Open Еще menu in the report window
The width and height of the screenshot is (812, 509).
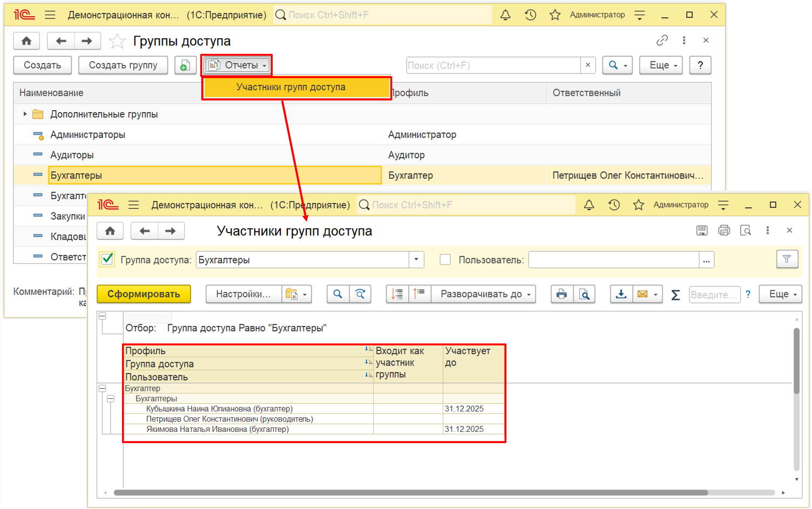tap(781, 294)
